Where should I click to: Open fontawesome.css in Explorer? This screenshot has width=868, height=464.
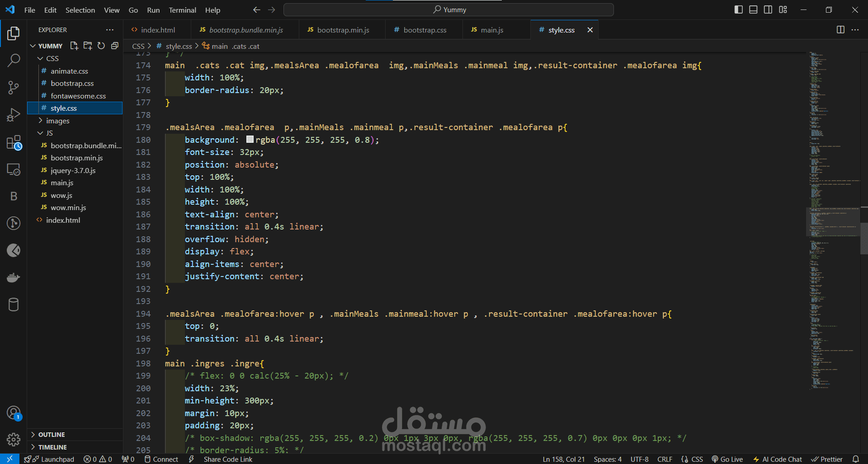78,96
